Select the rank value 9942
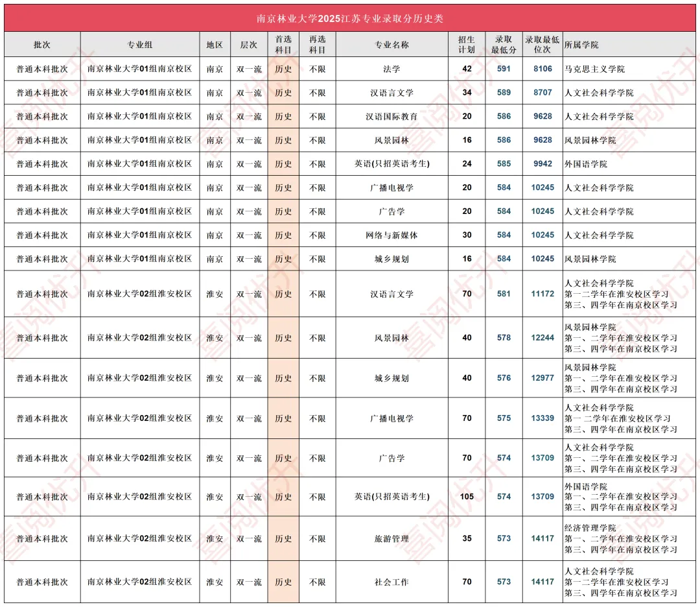 [542, 164]
